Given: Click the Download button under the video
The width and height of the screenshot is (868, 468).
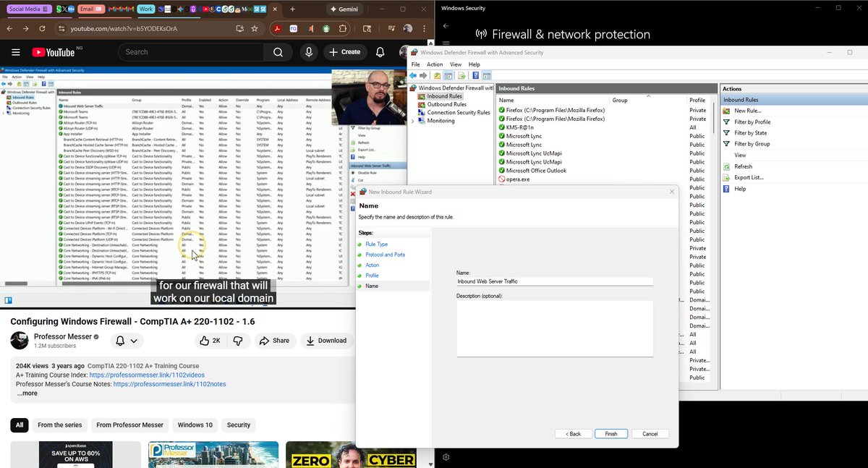Looking at the screenshot, I should pos(326,341).
